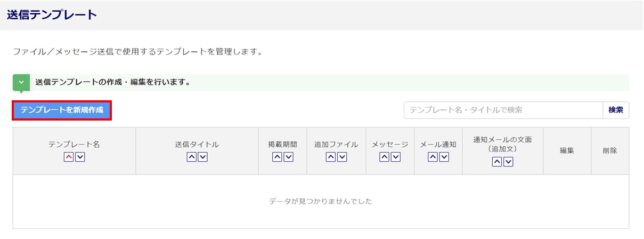
Task: Sort 送信タイトル column ascending
Action: point(192,157)
